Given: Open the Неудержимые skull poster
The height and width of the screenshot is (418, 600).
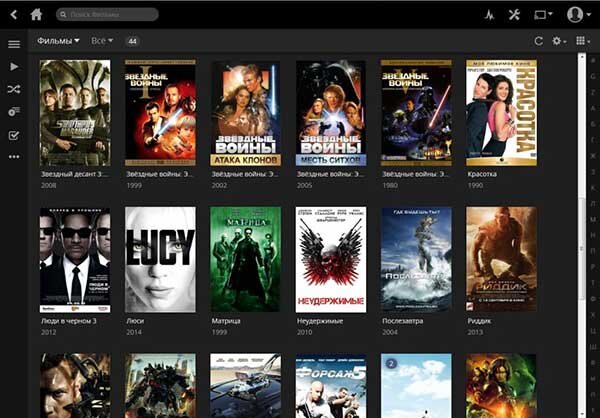Looking at the screenshot, I should point(331,260).
